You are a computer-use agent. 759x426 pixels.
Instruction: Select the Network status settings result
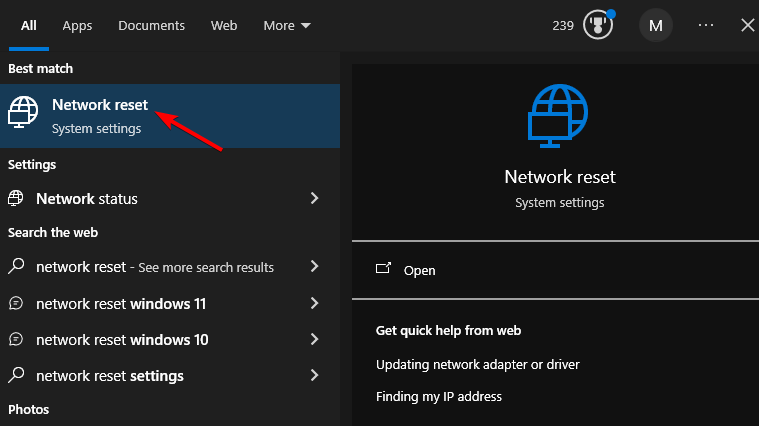click(170, 198)
